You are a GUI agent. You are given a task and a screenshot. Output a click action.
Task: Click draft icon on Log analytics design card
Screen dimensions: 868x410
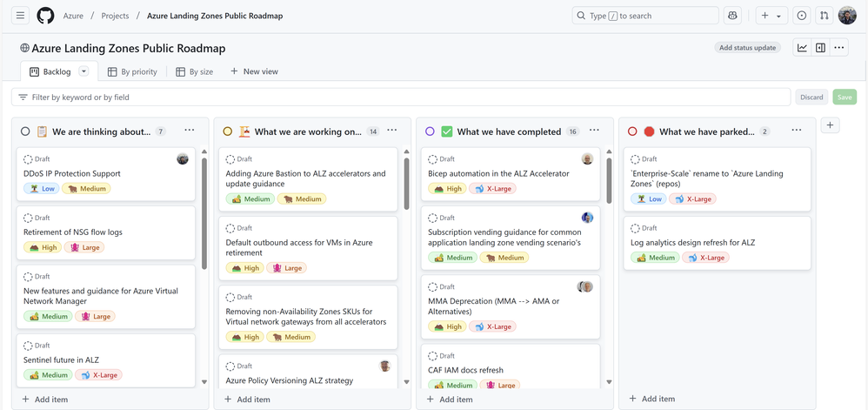pyautogui.click(x=636, y=228)
